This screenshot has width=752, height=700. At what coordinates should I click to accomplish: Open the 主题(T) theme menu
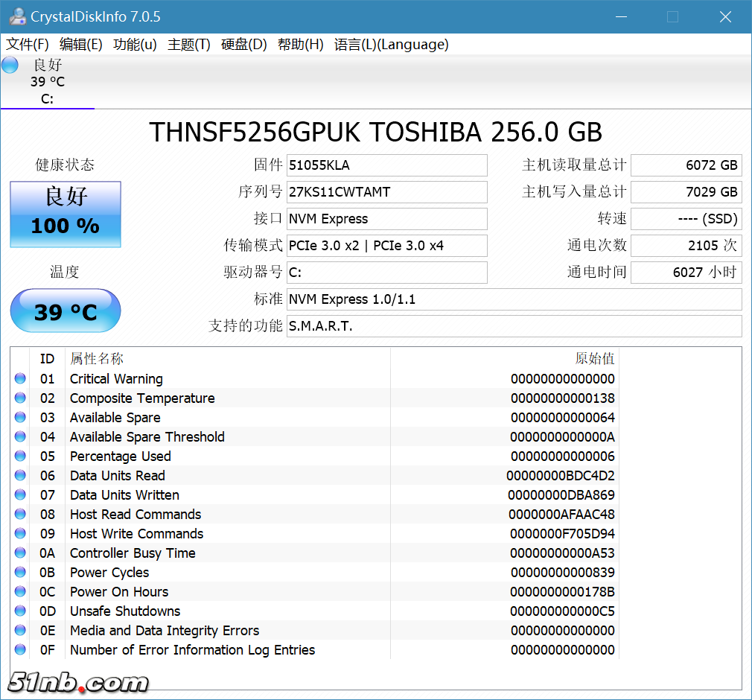click(189, 45)
